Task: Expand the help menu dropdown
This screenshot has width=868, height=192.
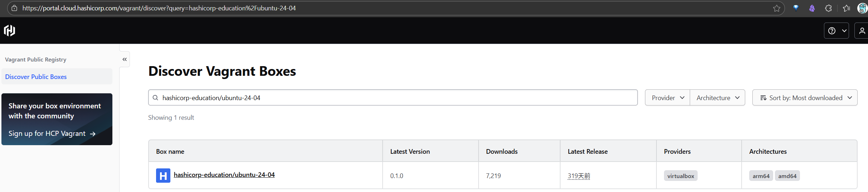Action: tap(836, 31)
